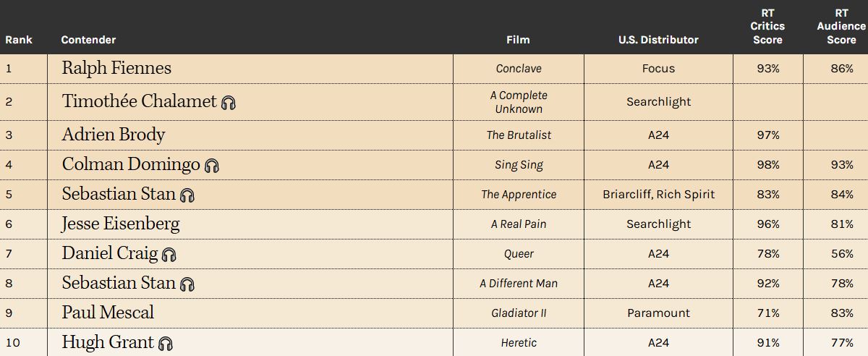Viewport: 868px width, 356px height.
Task: Open Paul Mescal contender entry
Action: point(108,313)
